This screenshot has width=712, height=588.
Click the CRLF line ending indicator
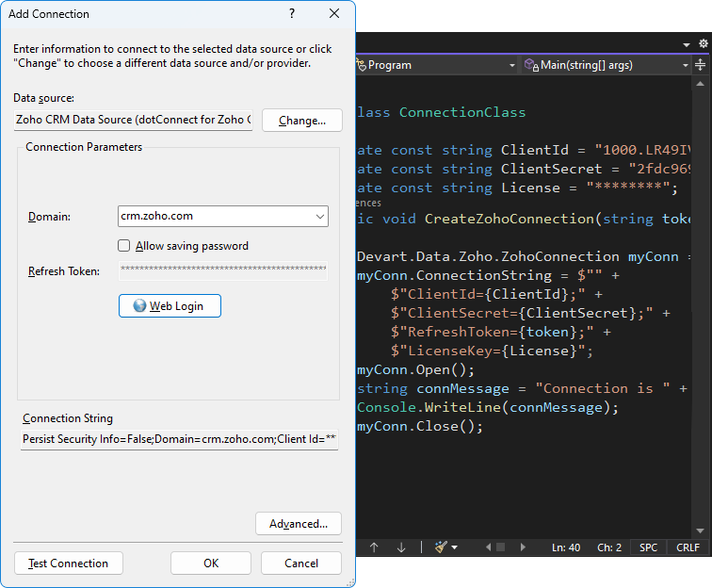point(688,547)
